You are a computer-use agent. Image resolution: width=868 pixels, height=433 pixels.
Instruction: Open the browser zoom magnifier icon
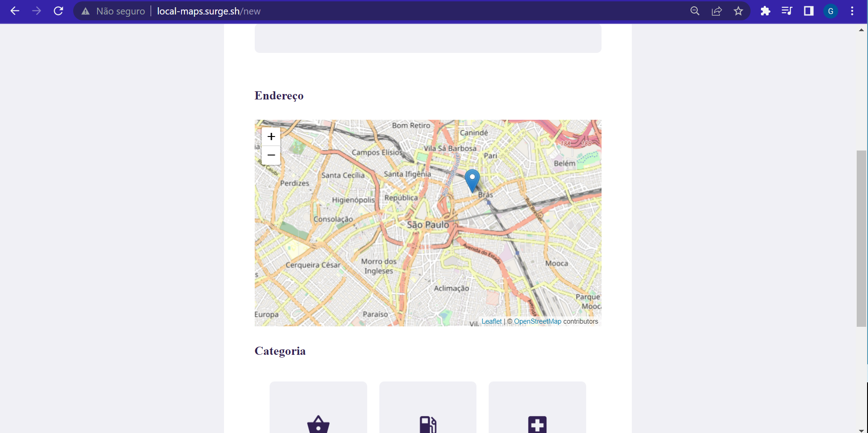[695, 11]
